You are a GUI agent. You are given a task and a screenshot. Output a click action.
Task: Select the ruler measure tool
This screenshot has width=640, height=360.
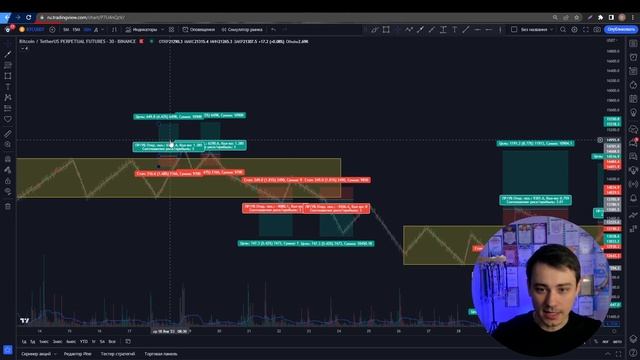pyautogui.click(x=8, y=133)
